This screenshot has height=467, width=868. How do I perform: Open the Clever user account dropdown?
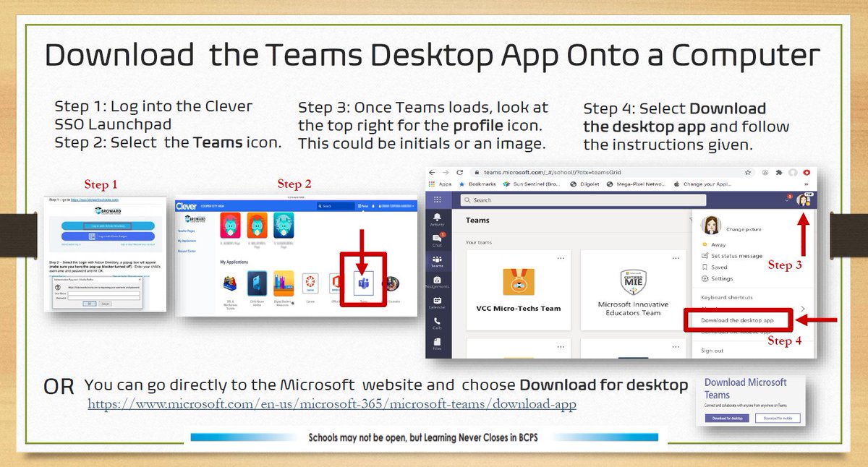pyautogui.click(x=396, y=206)
